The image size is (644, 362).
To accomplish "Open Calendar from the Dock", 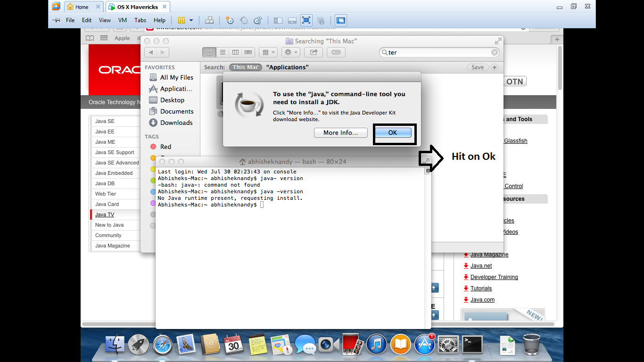I will [x=233, y=345].
